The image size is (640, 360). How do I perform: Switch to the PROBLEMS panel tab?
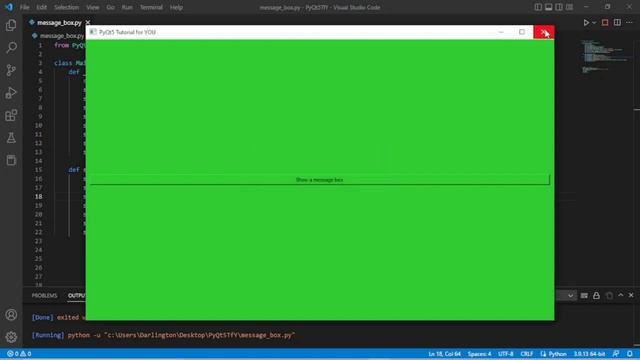coord(44,296)
